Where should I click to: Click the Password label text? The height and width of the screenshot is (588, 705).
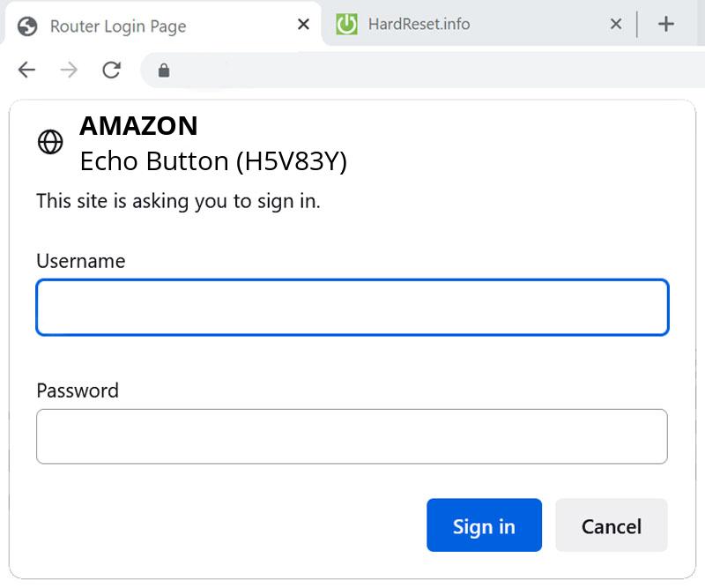click(x=78, y=391)
